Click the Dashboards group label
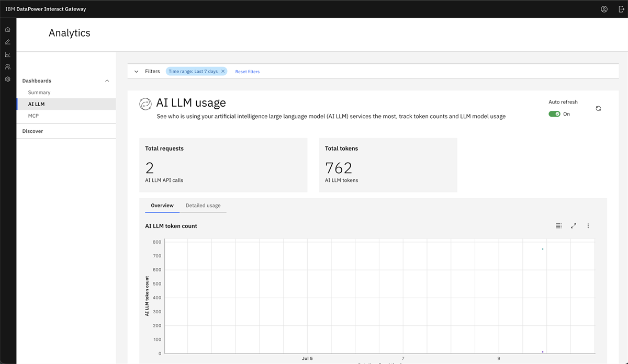The width and height of the screenshot is (628, 364). [x=37, y=81]
